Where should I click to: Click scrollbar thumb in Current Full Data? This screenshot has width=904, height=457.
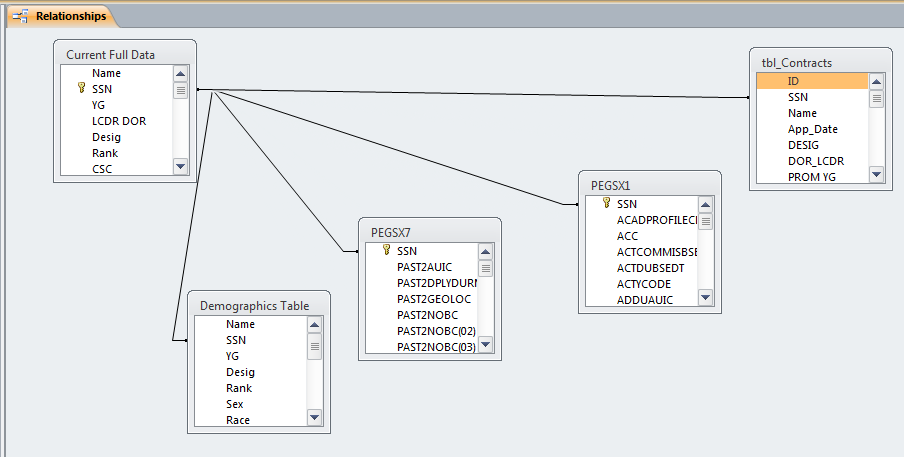(x=180, y=90)
